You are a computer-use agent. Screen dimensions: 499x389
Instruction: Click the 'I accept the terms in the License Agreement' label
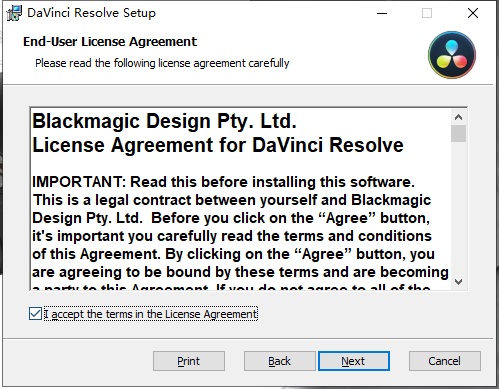151,314
